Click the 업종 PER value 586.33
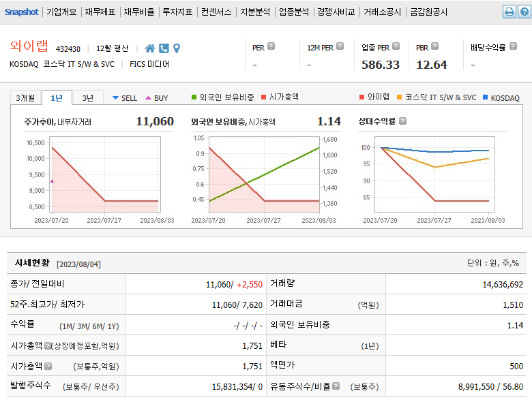Image resolution: width=532 pixels, height=404 pixels. point(381,65)
